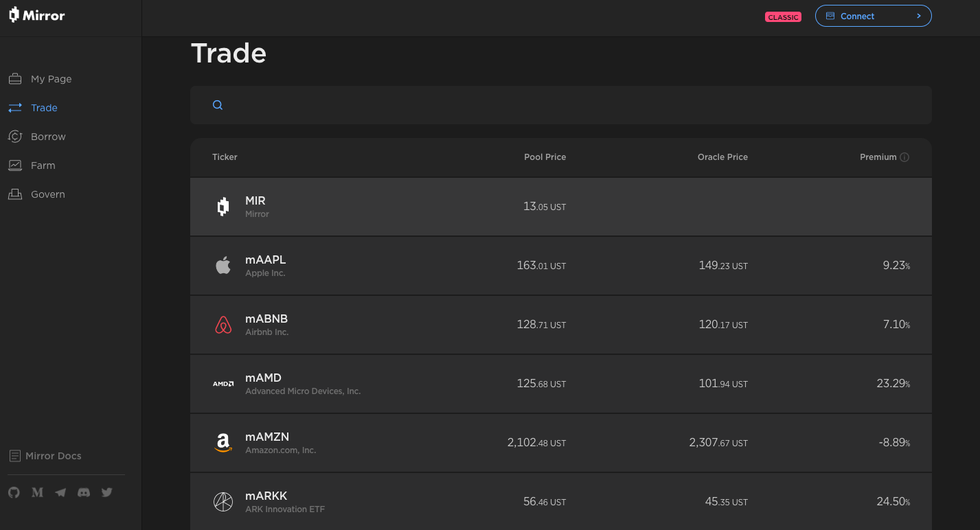Open the Mirror Docs link
Screen dimensions: 980x530
53,456
